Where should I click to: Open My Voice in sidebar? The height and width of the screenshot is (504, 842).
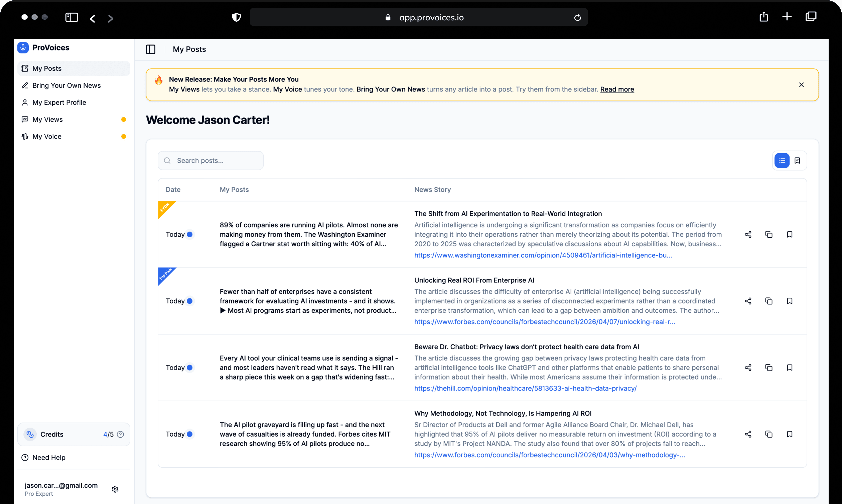(47, 137)
